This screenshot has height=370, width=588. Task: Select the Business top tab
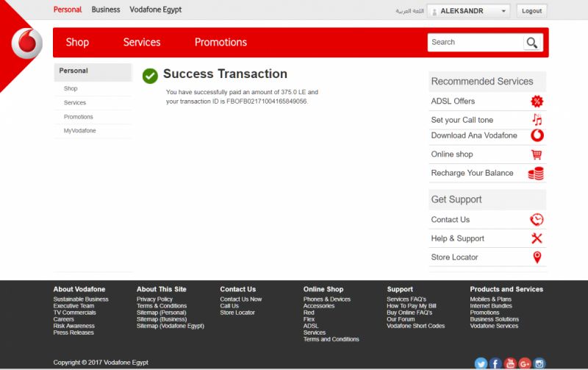[x=106, y=10]
